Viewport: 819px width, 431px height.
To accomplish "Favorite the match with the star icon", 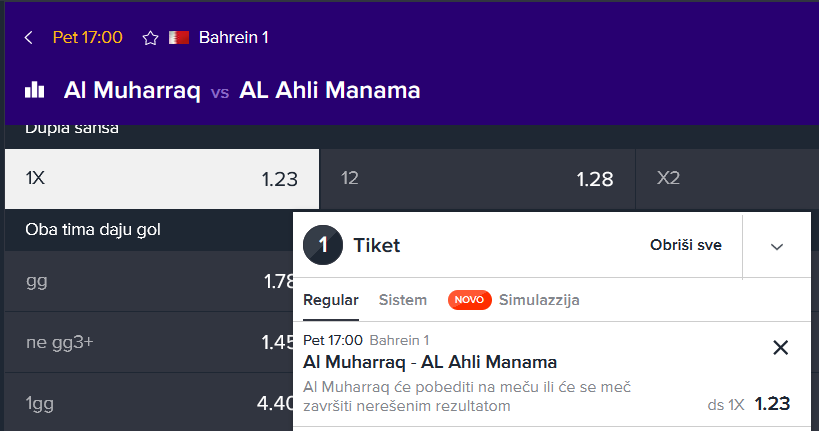I will pos(150,38).
